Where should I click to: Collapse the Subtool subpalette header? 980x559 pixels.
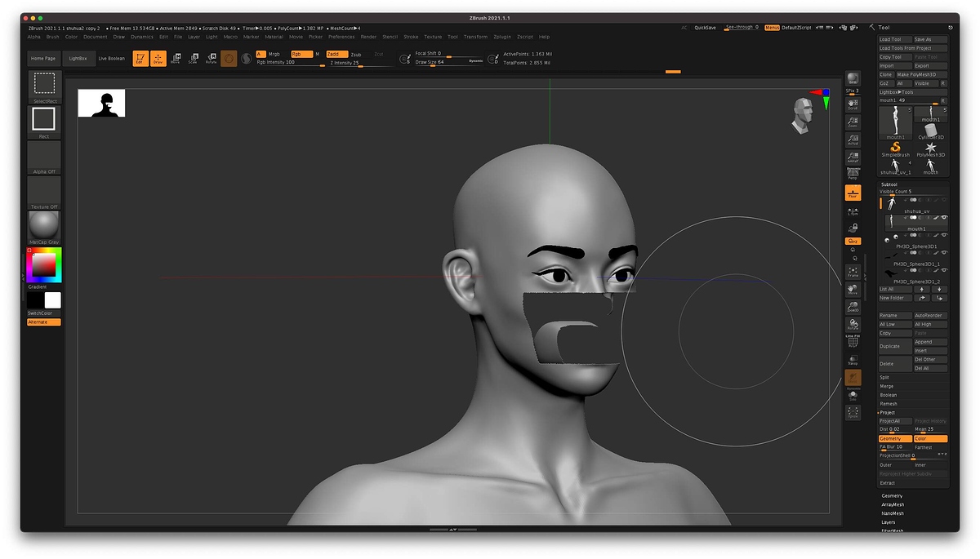(888, 184)
